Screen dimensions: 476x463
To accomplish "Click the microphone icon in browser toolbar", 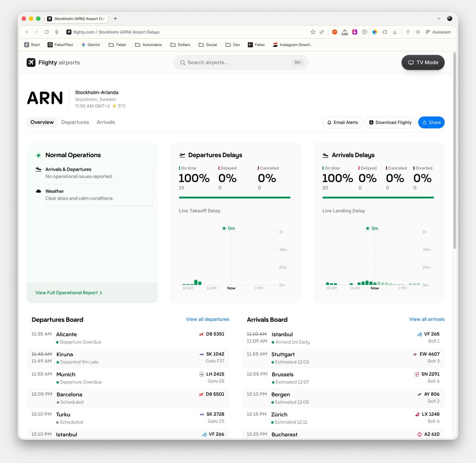I will click(x=57, y=32).
